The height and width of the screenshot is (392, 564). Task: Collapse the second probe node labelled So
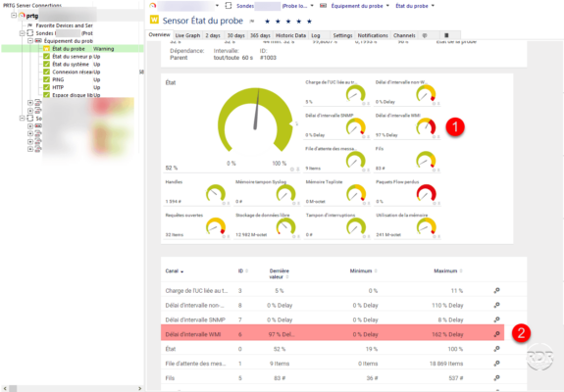pos(22,119)
